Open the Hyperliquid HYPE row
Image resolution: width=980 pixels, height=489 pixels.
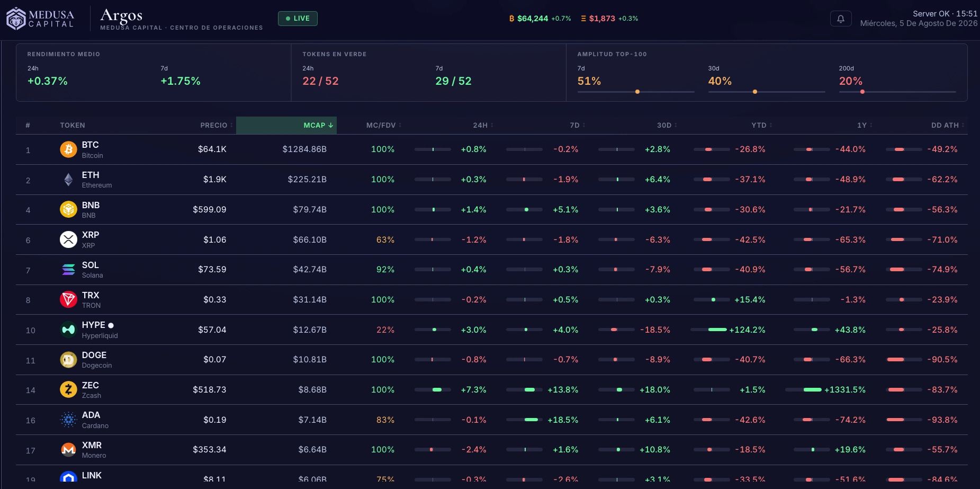(x=492, y=330)
